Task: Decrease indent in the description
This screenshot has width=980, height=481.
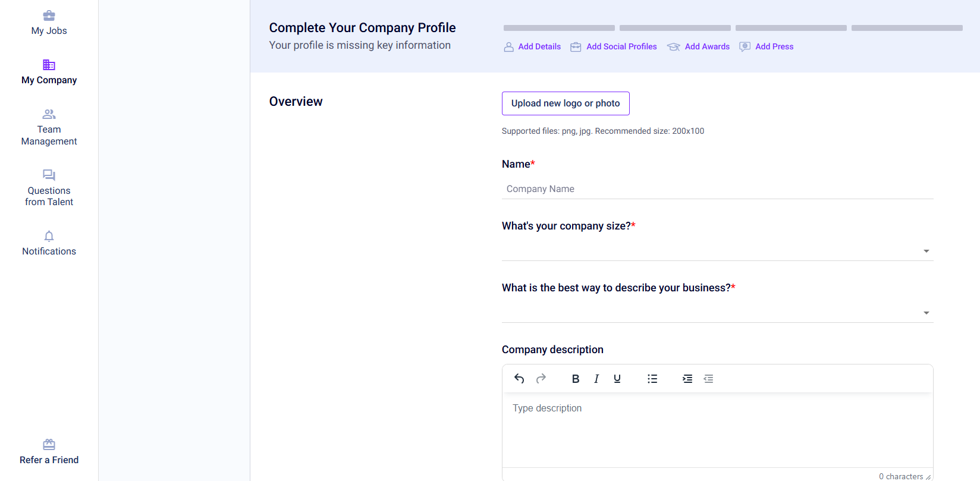Action: pyautogui.click(x=708, y=379)
